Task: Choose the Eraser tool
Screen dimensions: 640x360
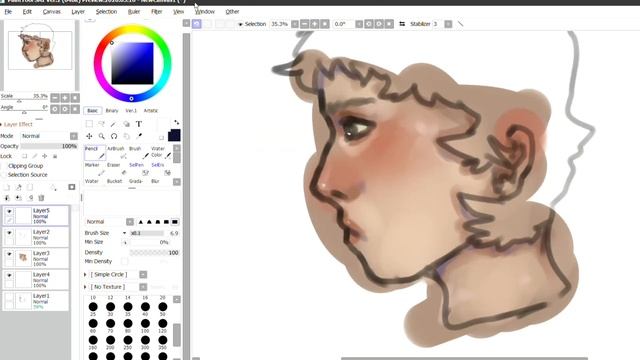Action: click(116, 169)
